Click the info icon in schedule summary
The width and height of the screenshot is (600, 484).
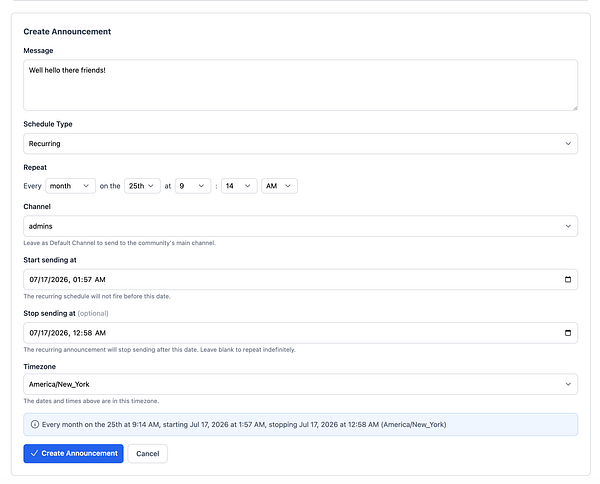[x=35, y=424]
